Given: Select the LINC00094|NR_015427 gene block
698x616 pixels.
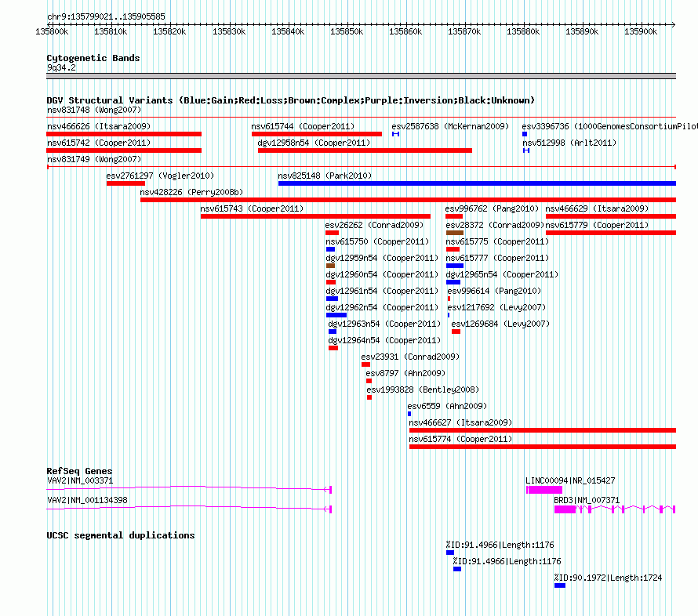Looking at the screenshot, I should point(544,490).
